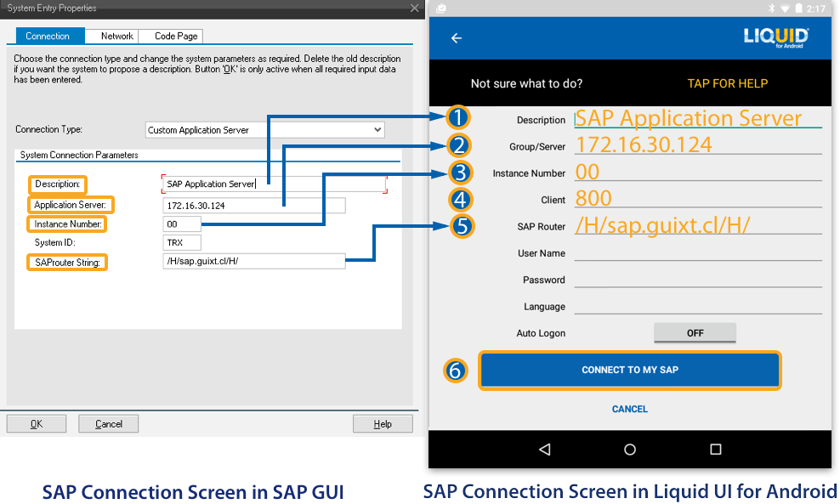Close the System Entry Properties dialog
Viewport: 840px width, 504px height.
(x=414, y=8)
